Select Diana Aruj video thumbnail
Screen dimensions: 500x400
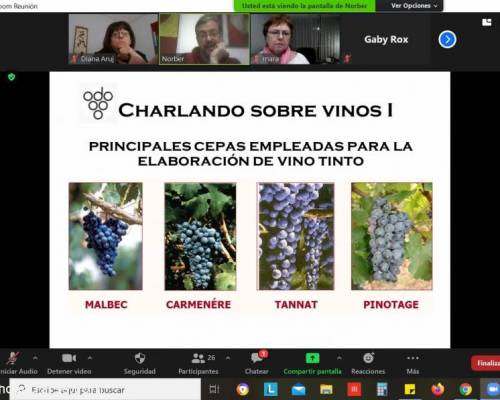click(x=113, y=39)
